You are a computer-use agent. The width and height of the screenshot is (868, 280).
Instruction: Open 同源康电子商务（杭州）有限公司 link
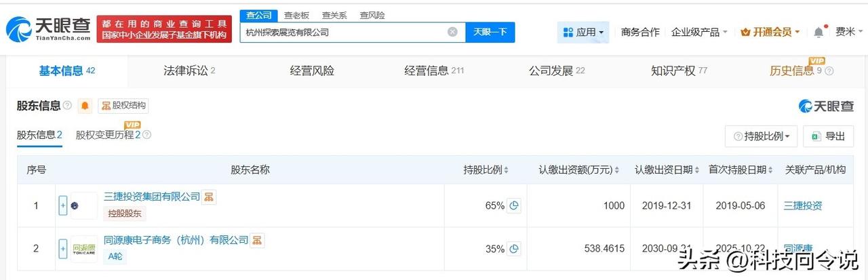[x=176, y=240]
